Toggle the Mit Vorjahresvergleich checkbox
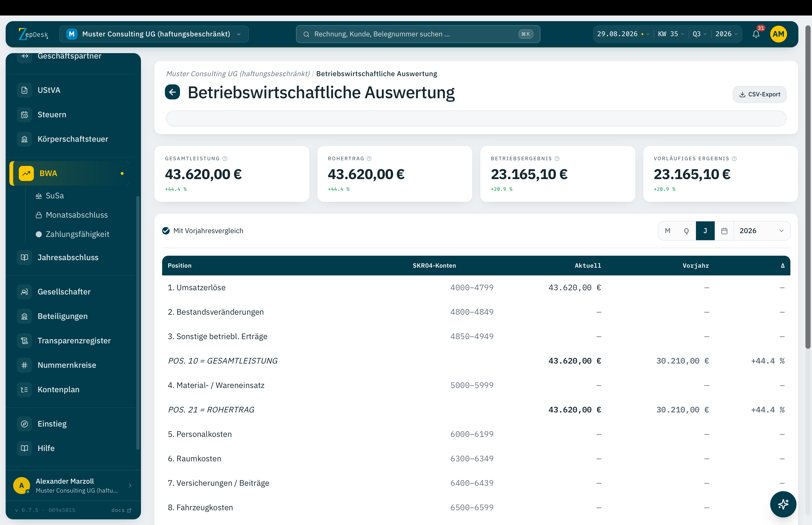 [x=166, y=231]
